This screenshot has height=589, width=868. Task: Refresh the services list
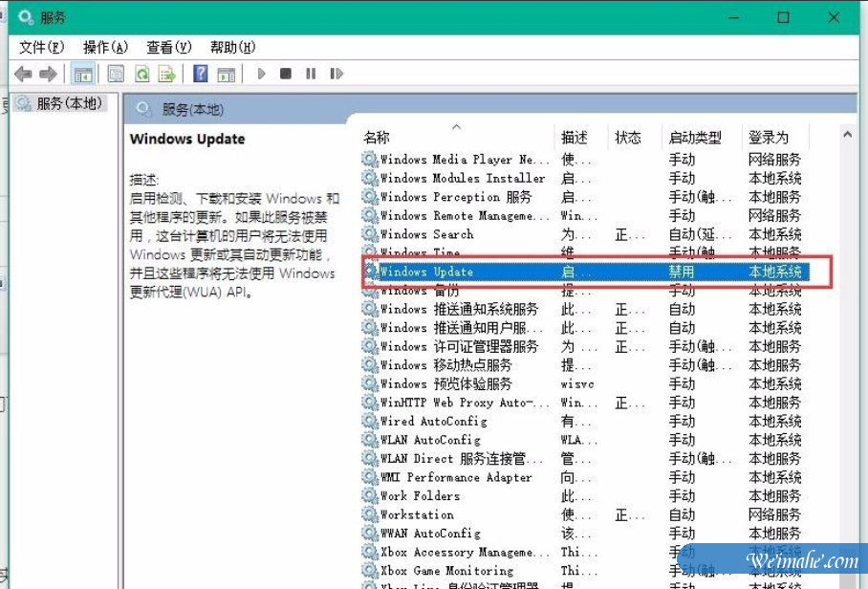(141, 74)
